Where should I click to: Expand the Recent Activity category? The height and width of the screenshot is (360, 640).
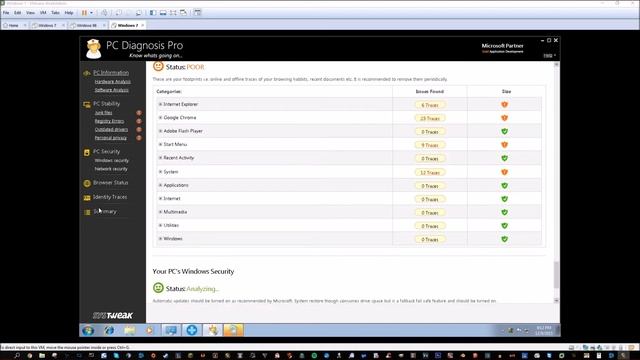click(x=160, y=158)
